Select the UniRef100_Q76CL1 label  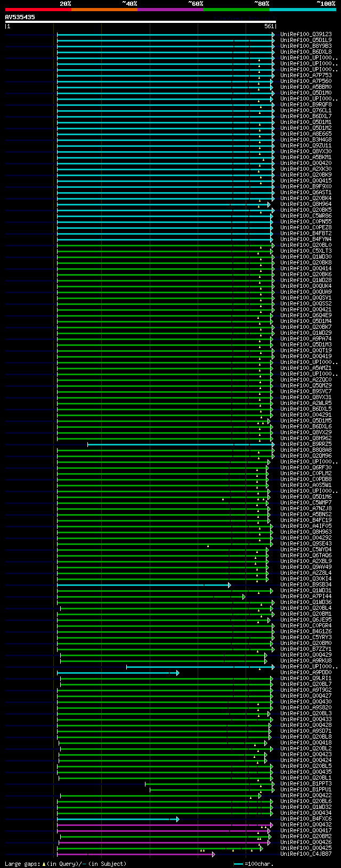point(306,111)
